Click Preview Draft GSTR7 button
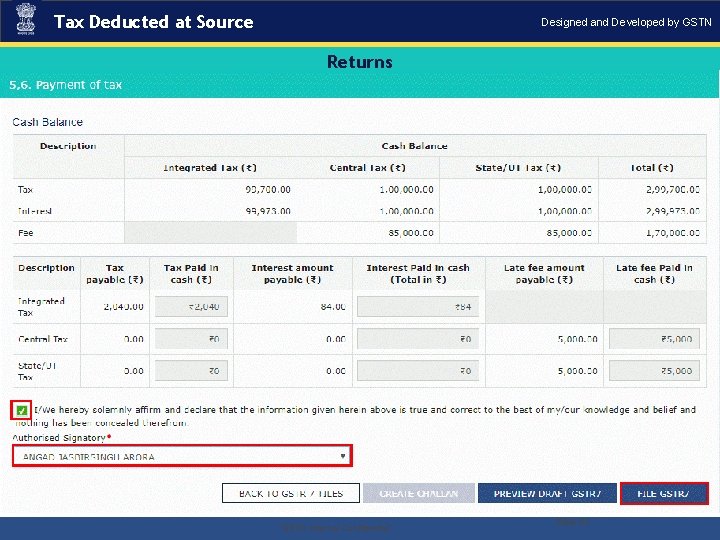Image resolution: width=720 pixels, height=540 pixels. point(547,494)
